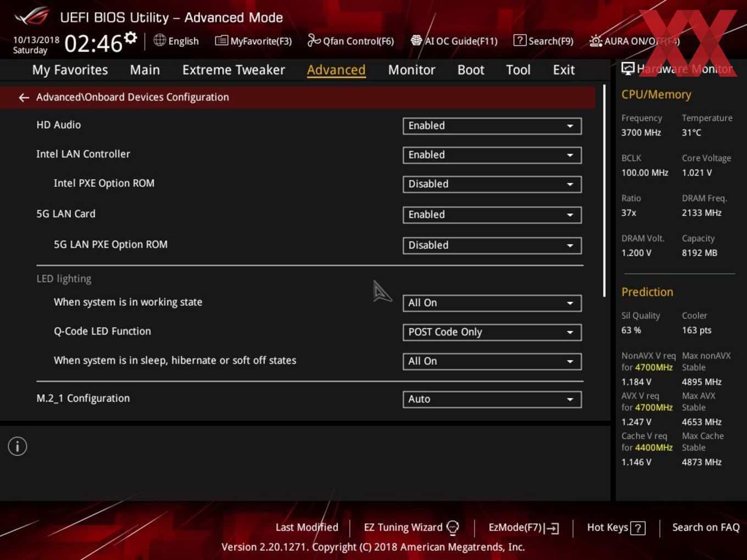
Task: Click Last Modified button
Action: pos(306,528)
